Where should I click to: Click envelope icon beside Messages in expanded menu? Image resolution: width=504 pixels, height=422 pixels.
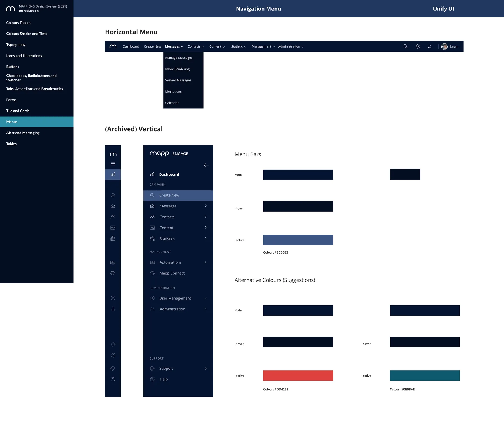(x=152, y=206)
